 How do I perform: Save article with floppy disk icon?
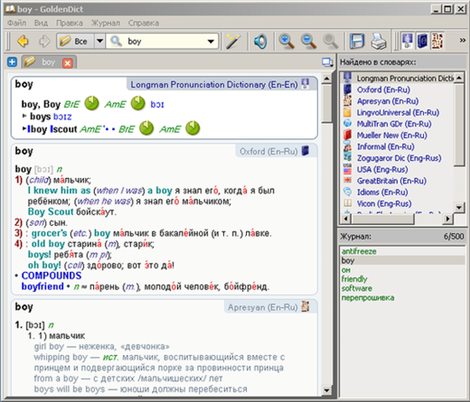[x=357, y=41]
